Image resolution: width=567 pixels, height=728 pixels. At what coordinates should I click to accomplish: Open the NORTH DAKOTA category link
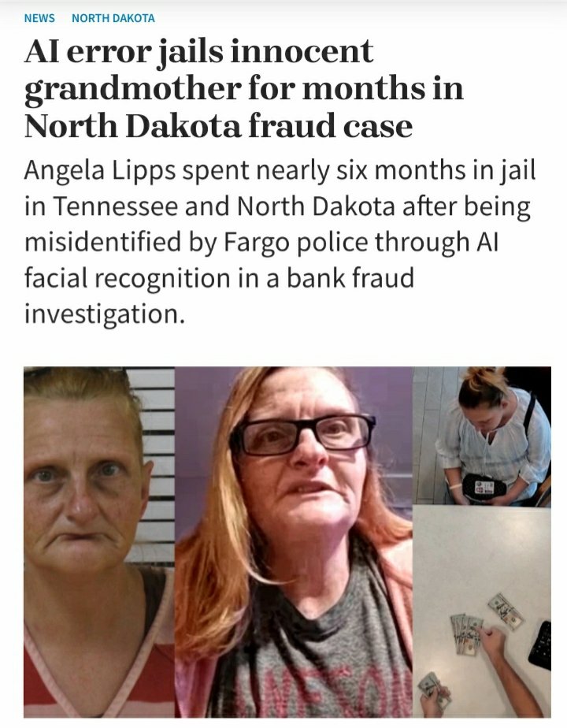(113, 18)
